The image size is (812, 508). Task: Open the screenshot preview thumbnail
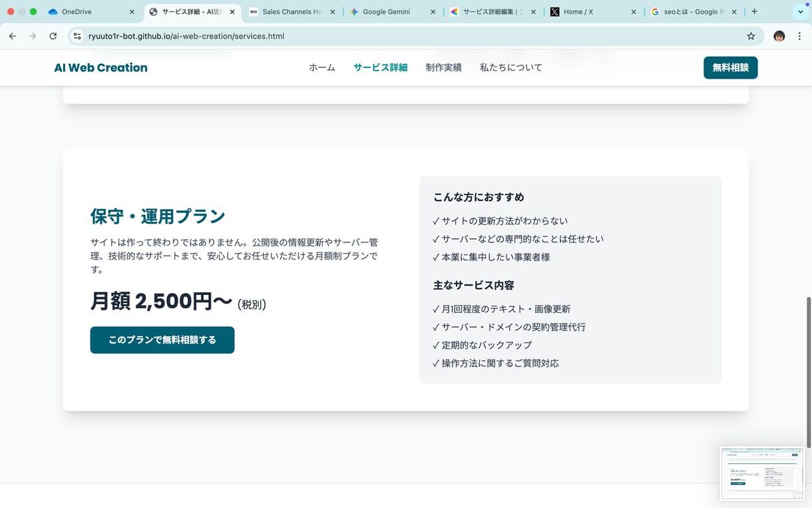coord(762,473)
